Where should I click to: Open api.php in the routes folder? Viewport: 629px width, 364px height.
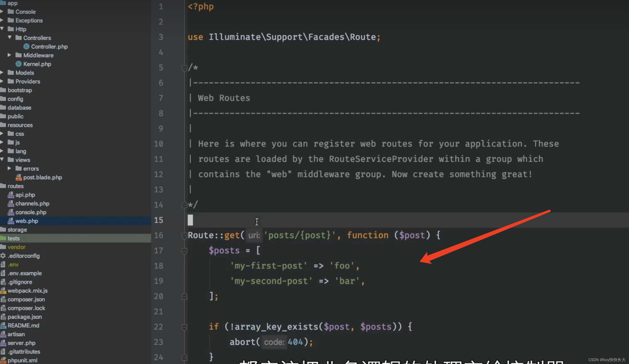point(25,195)
